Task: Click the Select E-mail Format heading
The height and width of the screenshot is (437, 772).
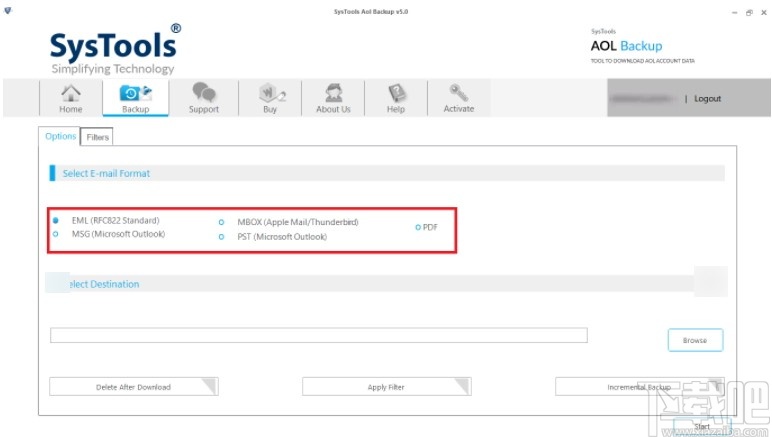Action: click(106, 173)
